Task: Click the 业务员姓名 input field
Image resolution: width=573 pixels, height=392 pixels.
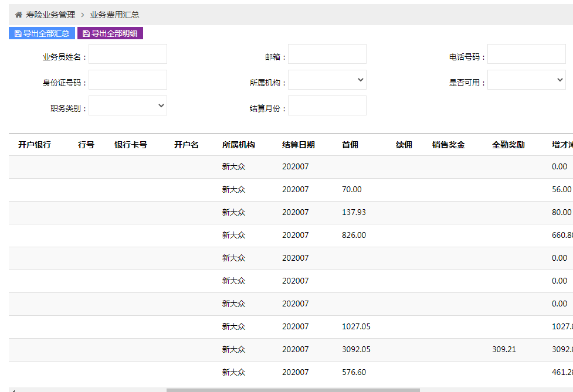Action: click(x=127, y=54)
